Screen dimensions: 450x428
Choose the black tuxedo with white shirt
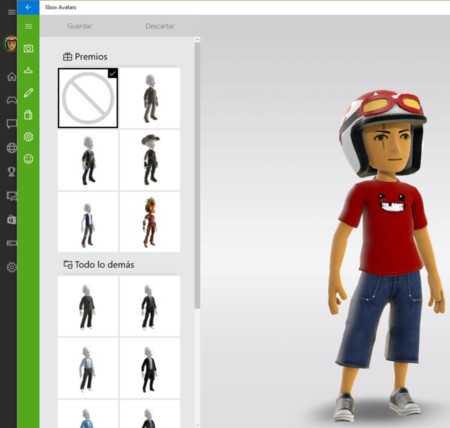[x=150, y=368]
